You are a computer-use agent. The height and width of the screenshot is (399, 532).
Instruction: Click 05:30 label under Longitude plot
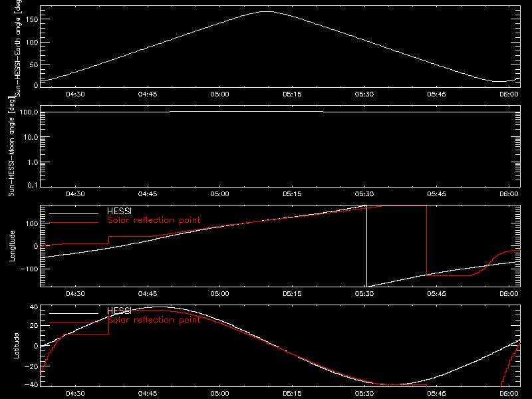pos(364,294)
